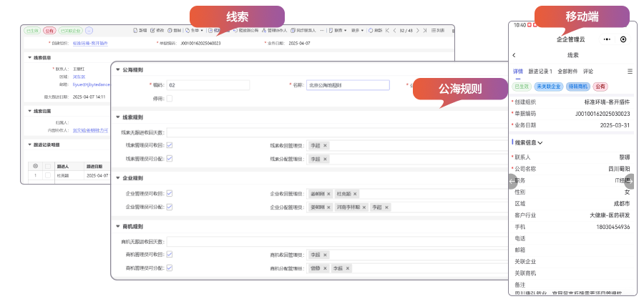Open the 标准环境-客开插件 organization link

[90, 43]
